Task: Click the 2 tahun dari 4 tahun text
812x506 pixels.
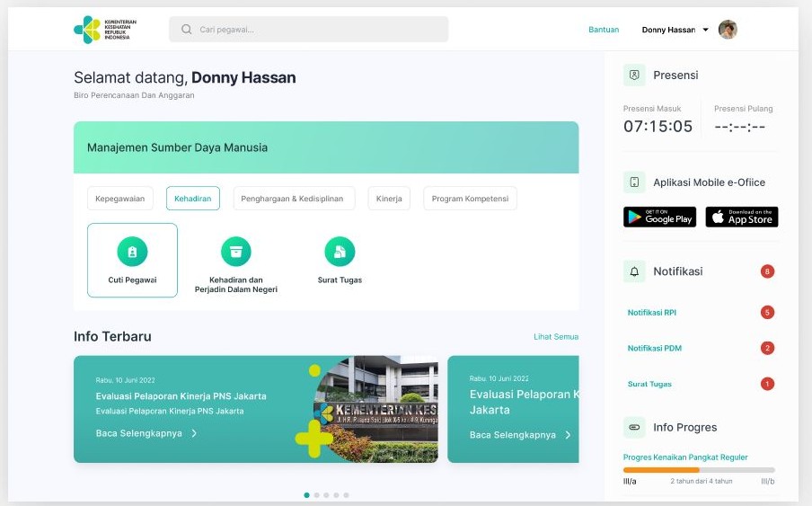Action: click(x=702, y=481)
